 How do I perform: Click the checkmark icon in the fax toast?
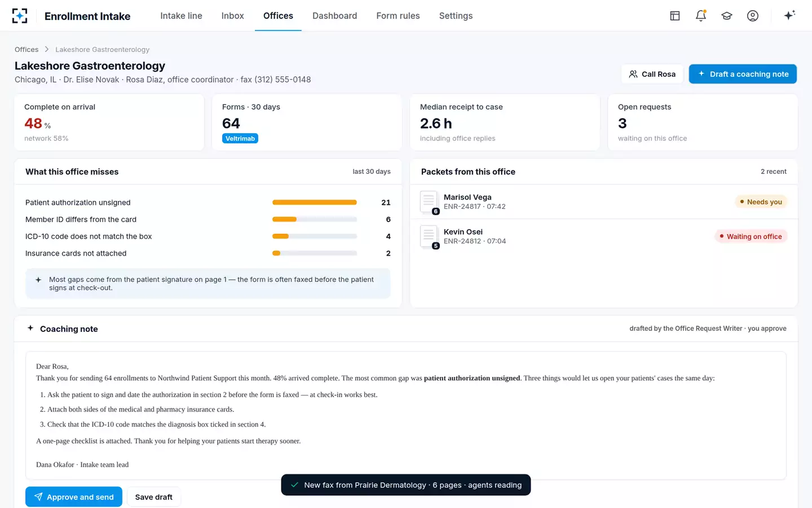tap(294, 485)
